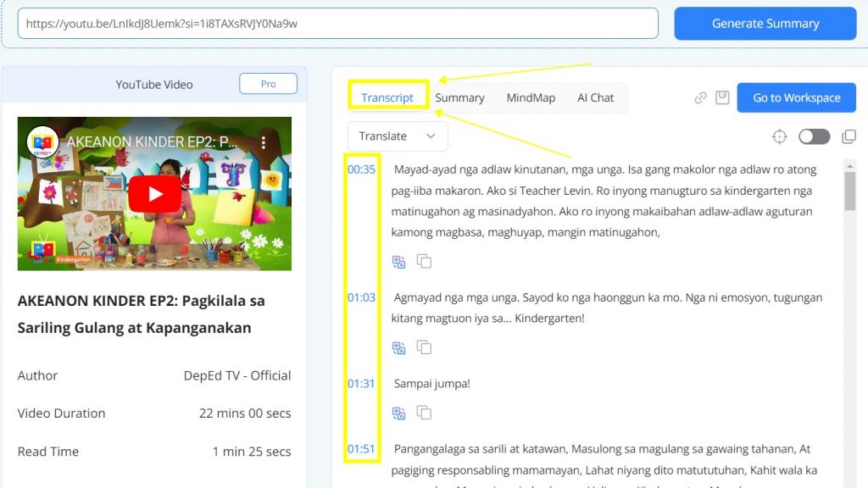The width and height of the screenshot is (868, 488).
Task: Enable the dark toggle above the transcript list
Action: pyautogui.click(x=814, y=136)
